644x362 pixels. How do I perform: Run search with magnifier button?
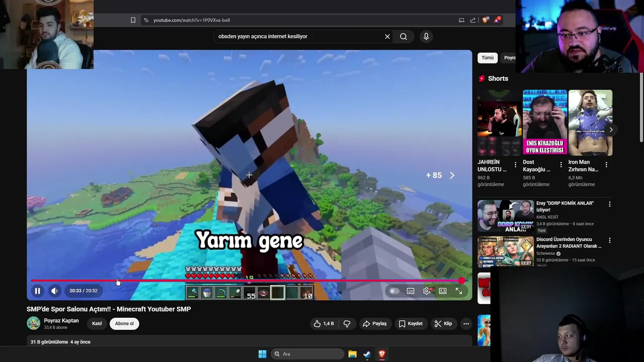click(404, 36)
